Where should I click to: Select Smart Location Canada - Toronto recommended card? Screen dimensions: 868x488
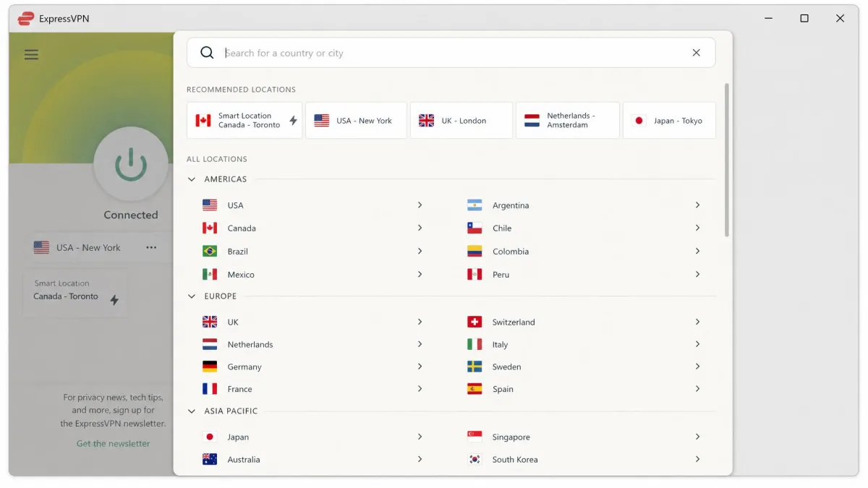tap(244, 120)
